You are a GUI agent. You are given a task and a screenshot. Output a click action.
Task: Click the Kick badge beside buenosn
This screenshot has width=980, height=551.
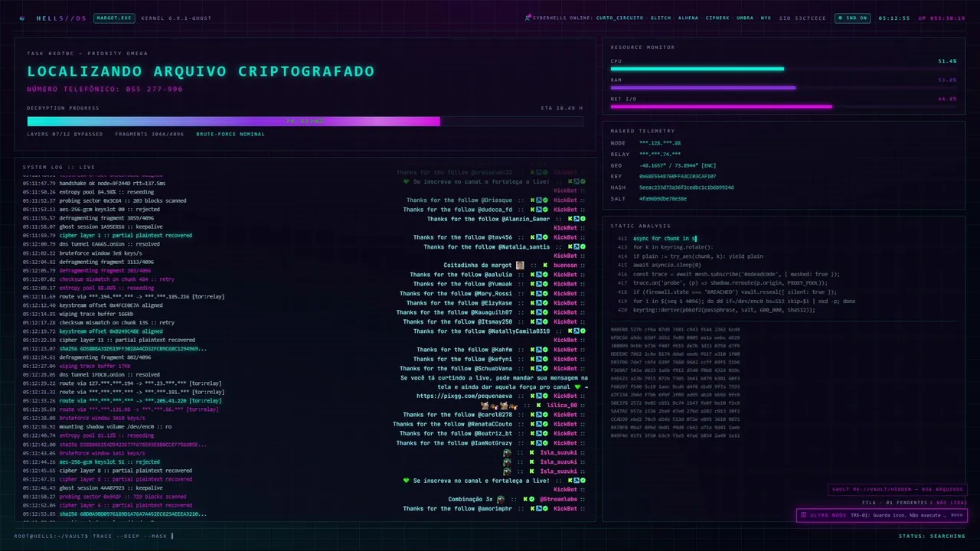[x=545, y=266]
